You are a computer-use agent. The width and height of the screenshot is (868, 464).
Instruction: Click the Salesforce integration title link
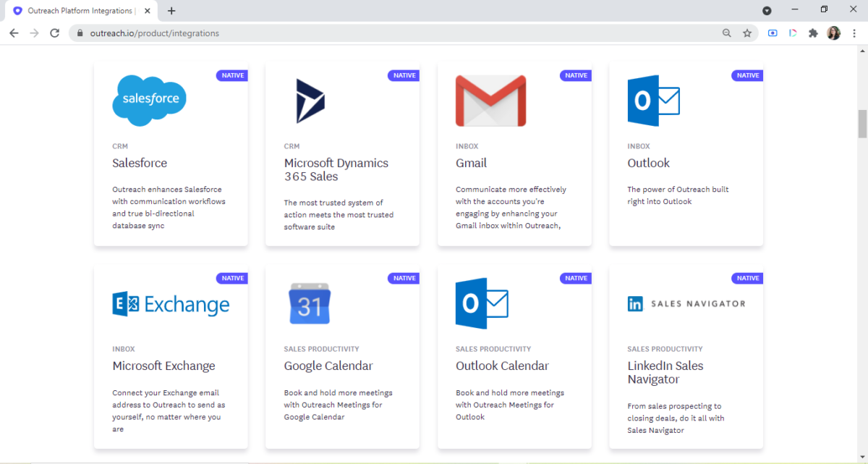(x=140, y=163)
